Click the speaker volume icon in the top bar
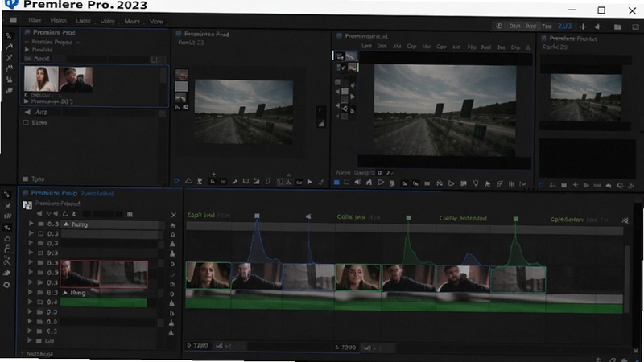 coord(597,27)
